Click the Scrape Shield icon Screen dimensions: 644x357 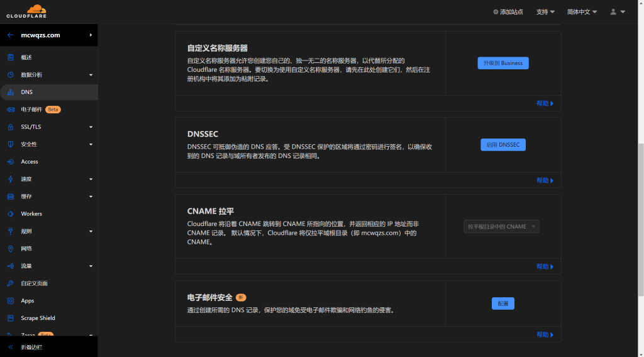11,319
